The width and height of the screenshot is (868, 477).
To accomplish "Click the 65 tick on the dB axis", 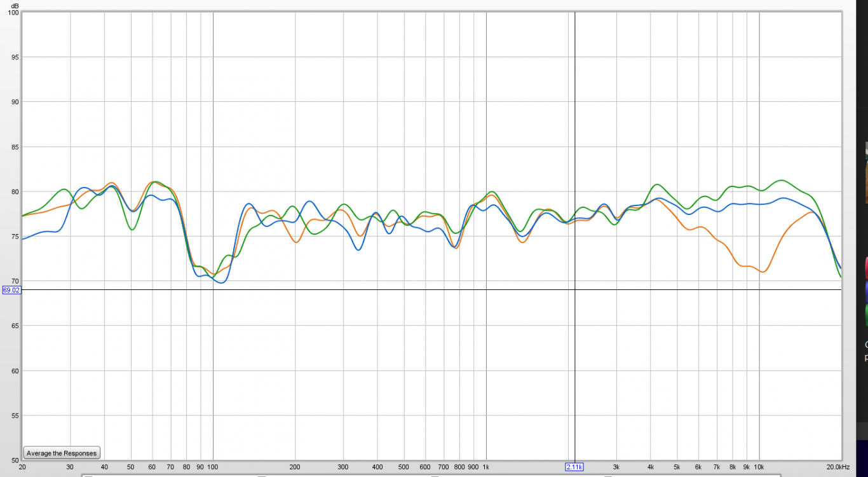I will [15, 326].
